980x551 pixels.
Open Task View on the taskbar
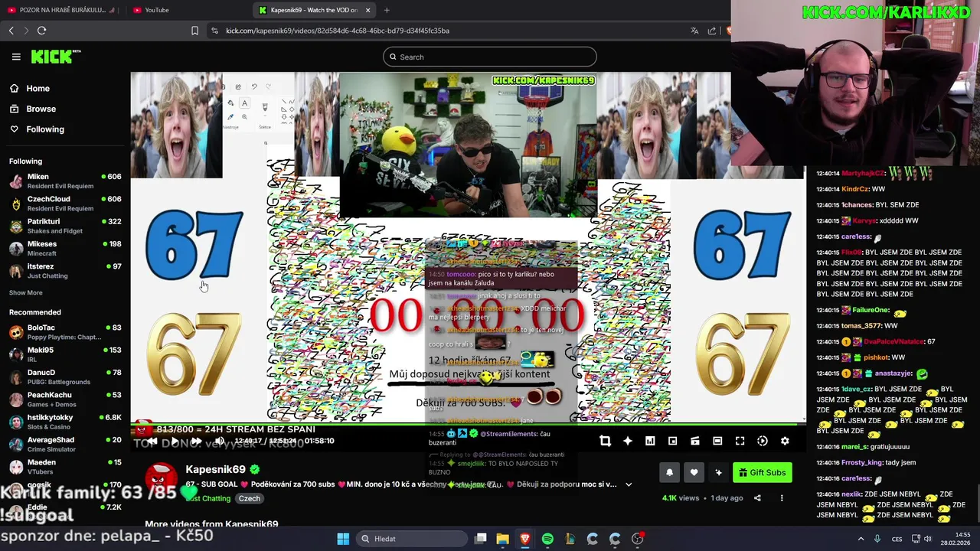[x=480, y=539]
